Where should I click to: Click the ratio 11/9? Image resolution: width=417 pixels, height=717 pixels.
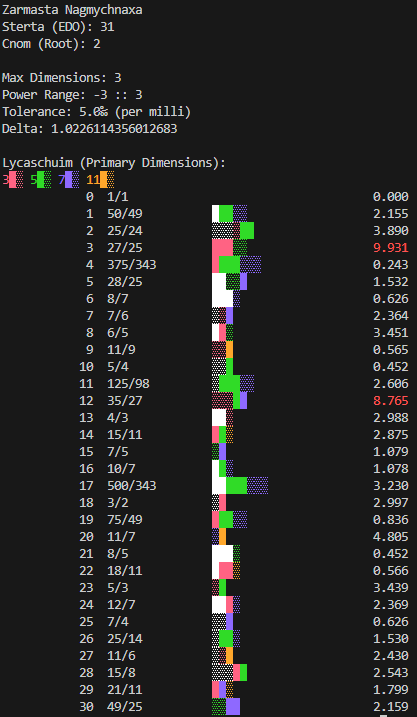[121, 350]
